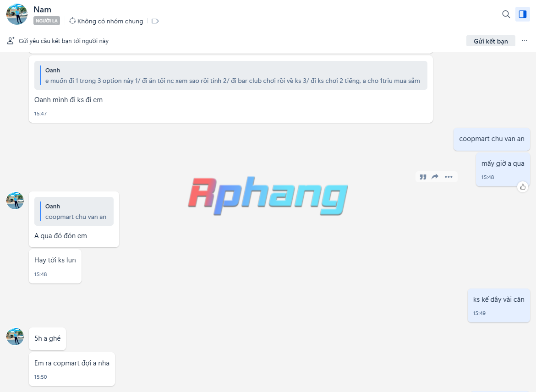Click 'Gửi yêu cầu kết bạn tới người này' text

tap(64, 41)
